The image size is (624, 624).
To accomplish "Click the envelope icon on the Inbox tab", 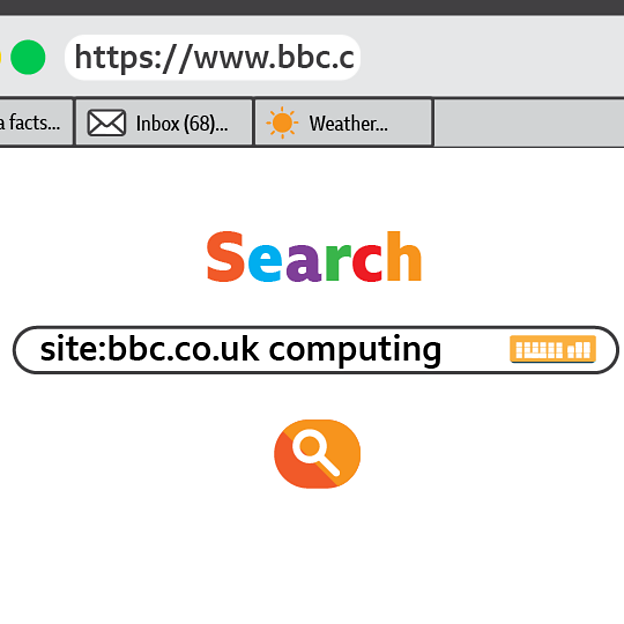I will point(107,123).
